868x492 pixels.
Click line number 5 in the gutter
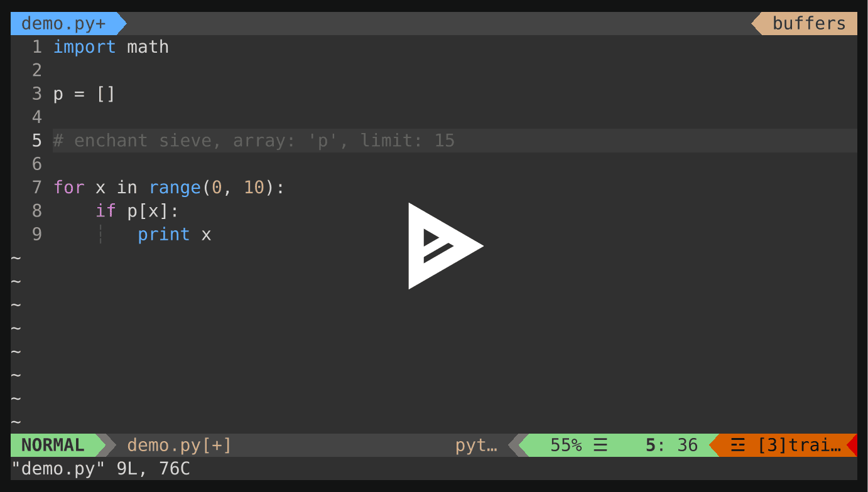click(37, 141)
